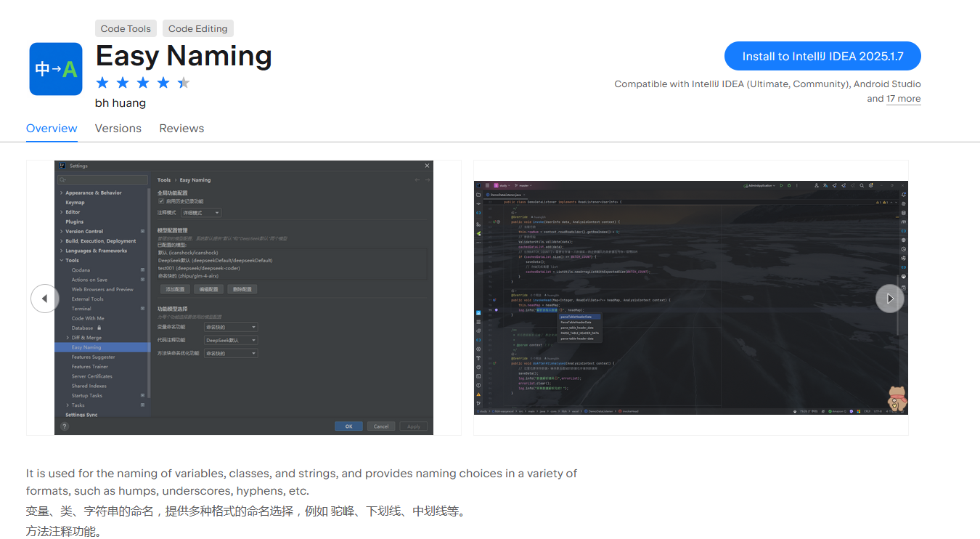Screen dimensions: 980x539
Task: Open the Code Editing tag
Action: click(198, 29)
